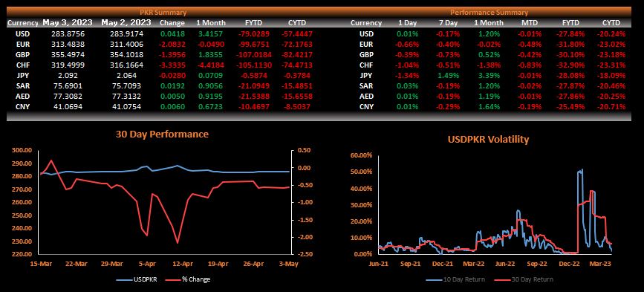Viewport: 644px width, 292px height.
Task: Click the USDPKR blue legend marker
Action: pyautogui.click(x=124, y=279)
